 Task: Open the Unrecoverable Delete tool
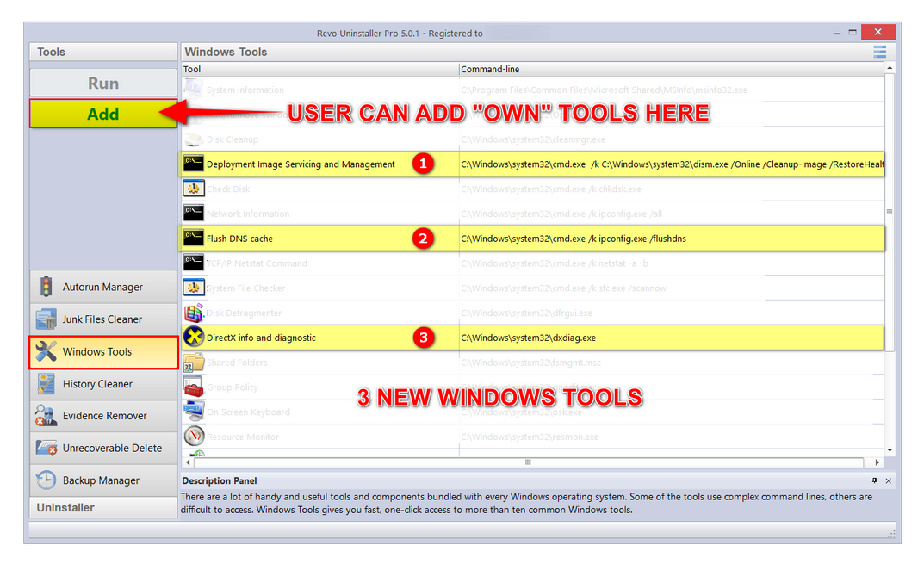point(103,449)
